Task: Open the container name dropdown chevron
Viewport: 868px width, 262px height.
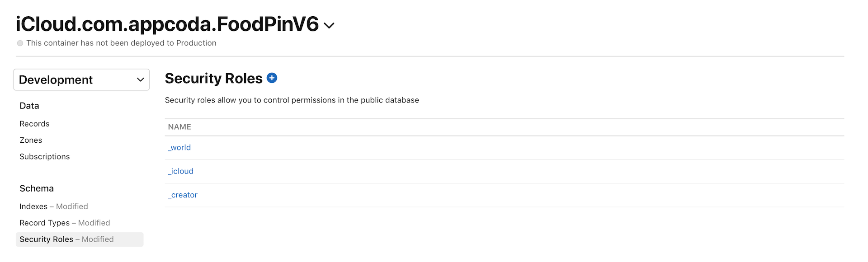Action: (x=328, y=25)
